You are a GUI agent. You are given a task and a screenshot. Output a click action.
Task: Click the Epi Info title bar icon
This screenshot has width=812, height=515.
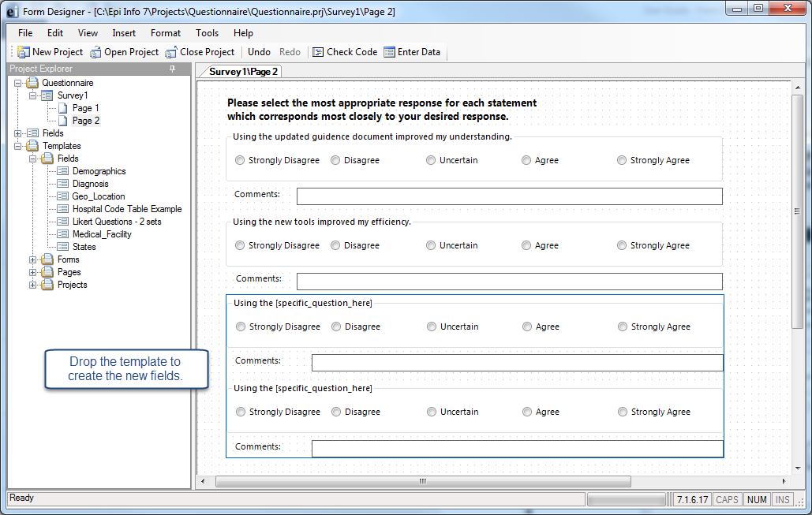pos(13,11)
